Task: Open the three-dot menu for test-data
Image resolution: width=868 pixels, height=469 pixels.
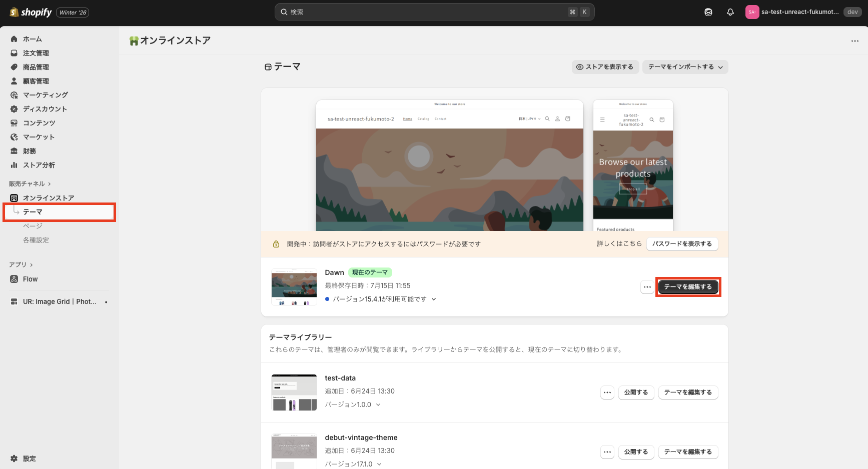Action: pyautogui.click(x=607, y=392)
